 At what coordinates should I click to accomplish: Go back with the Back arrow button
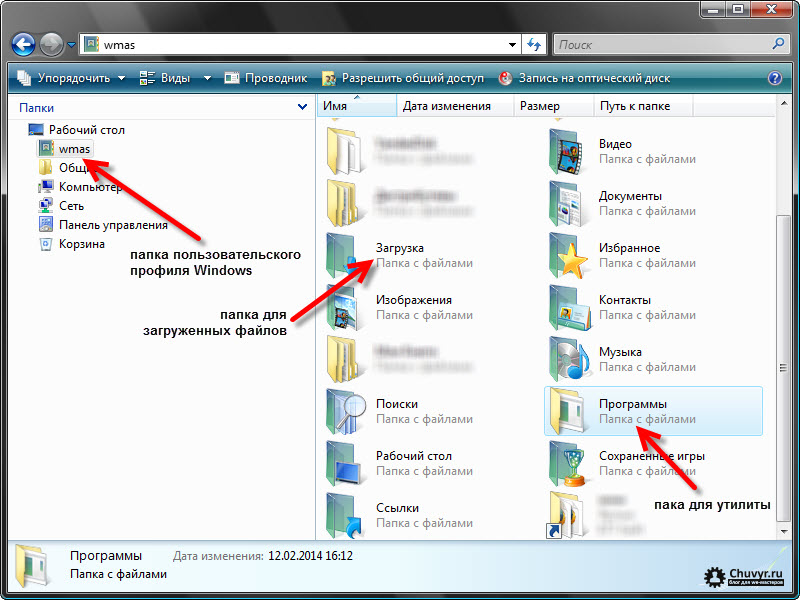tap(23, 45)
